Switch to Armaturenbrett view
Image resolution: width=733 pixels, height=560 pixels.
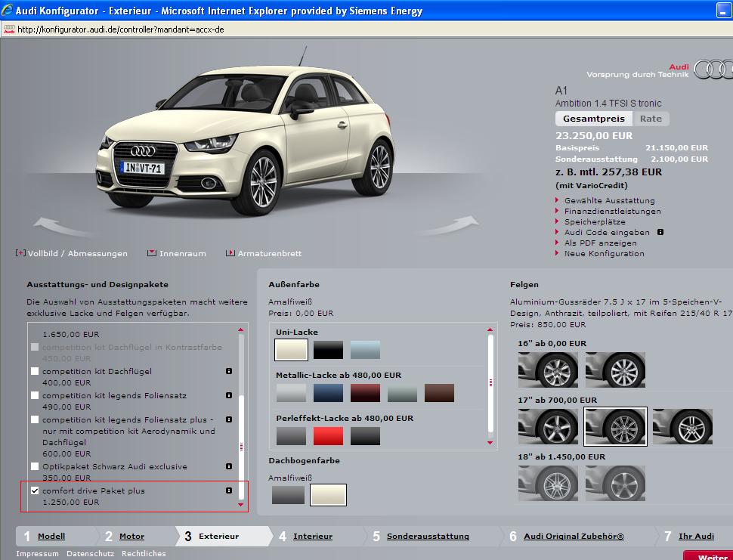tap(264, 253)
